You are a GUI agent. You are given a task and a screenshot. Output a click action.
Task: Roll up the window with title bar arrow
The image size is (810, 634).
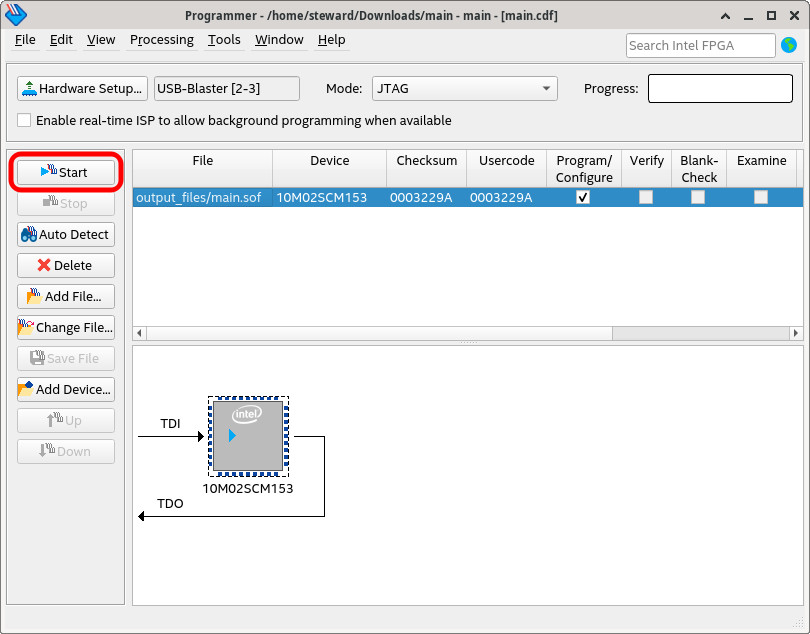pyautogui.click(x=725, y=16)
